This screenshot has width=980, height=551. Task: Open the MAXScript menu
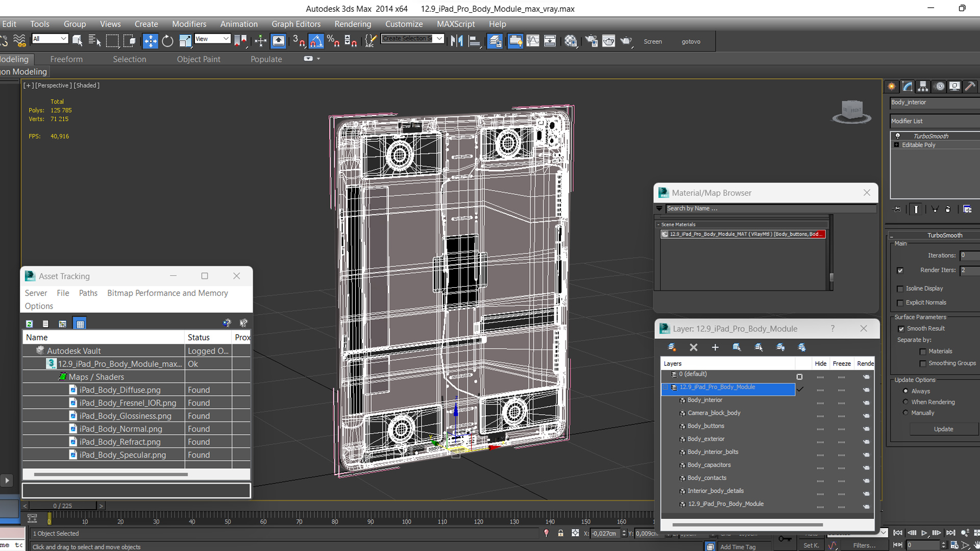[456, 24]
